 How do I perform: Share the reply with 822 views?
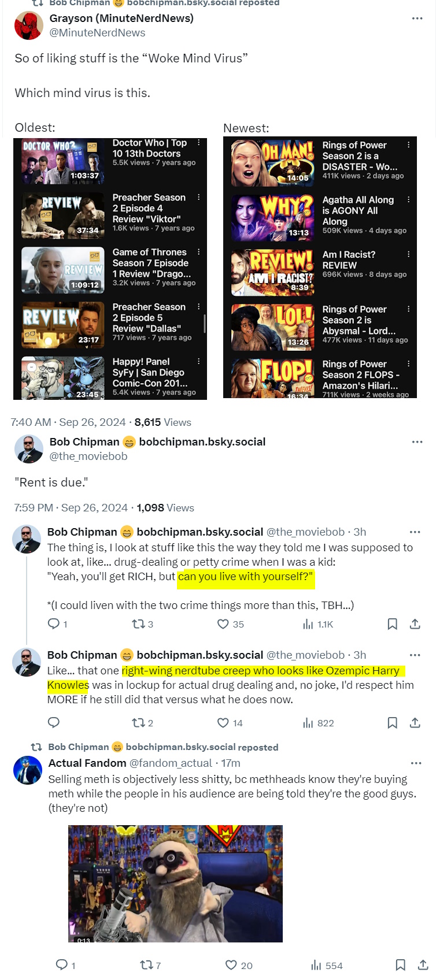point(415,723)
